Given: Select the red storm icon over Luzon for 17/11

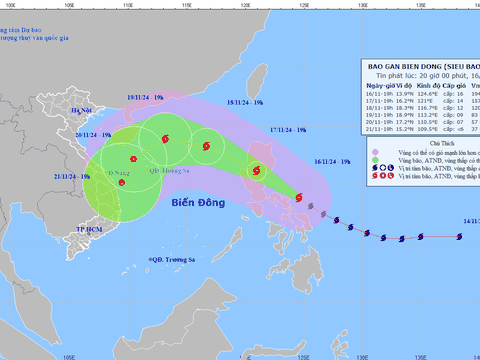Looking at the screenshot, I should 256,171.
